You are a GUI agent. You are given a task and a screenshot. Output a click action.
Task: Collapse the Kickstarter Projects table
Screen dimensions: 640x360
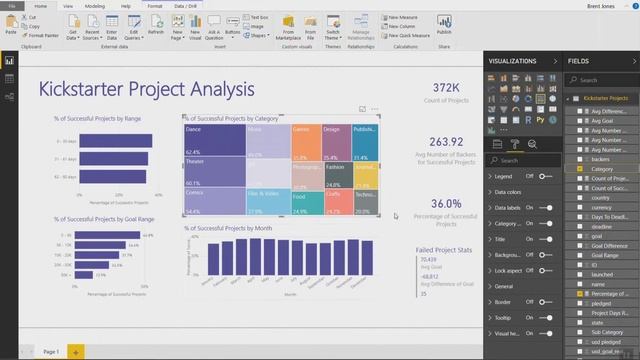pos(568,98)
